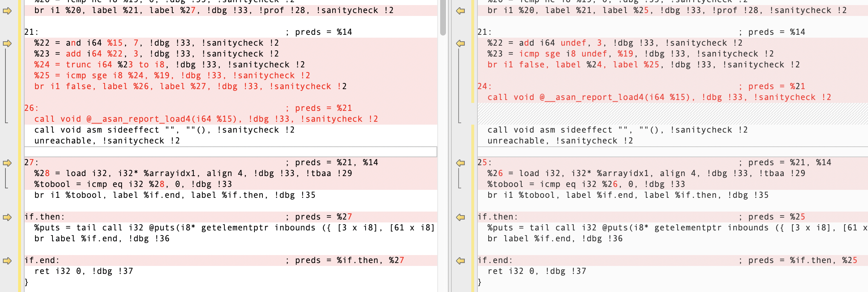Image resolution: width=868 pixels, height=292 pixels.
Task: Click '%22 = add i64 undef, 3' line in right pane
Action: click(x=615, y=43)
